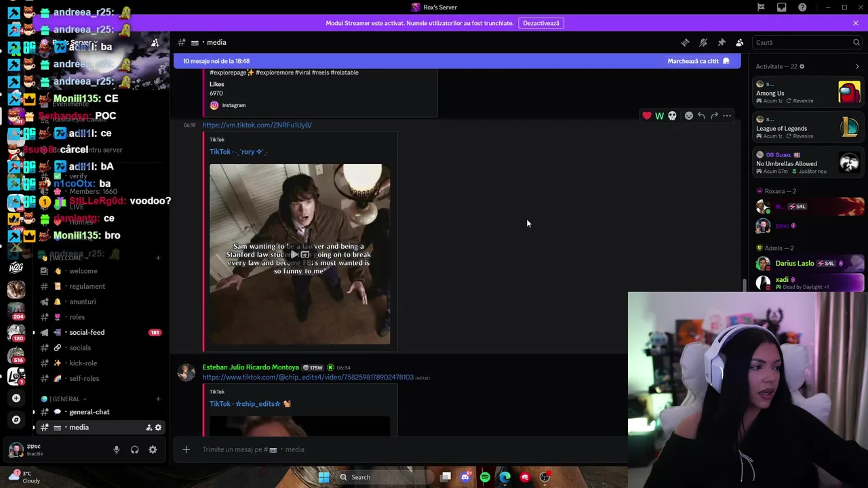Dismiss the Streamer Mode banner

[x=856, y=23]
